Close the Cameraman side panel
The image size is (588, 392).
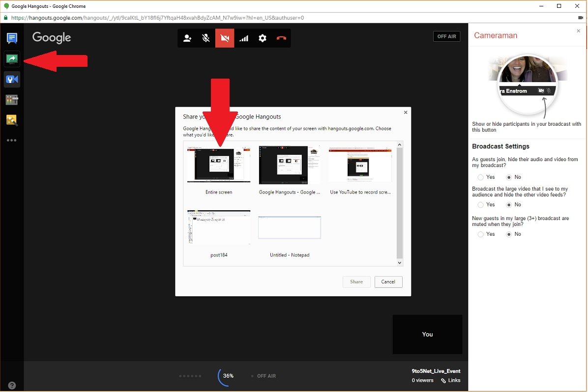[578, 31]
